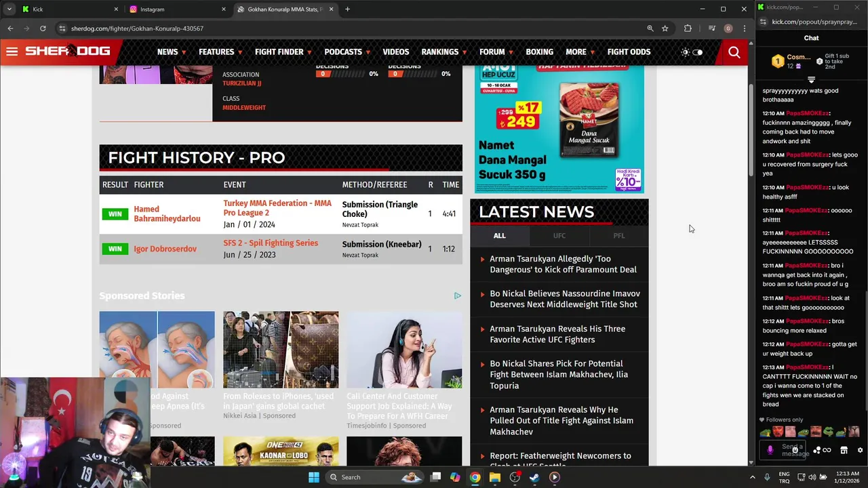Select the UFC news tab
This screenshot has width=868, height=488.
(559, 236)
